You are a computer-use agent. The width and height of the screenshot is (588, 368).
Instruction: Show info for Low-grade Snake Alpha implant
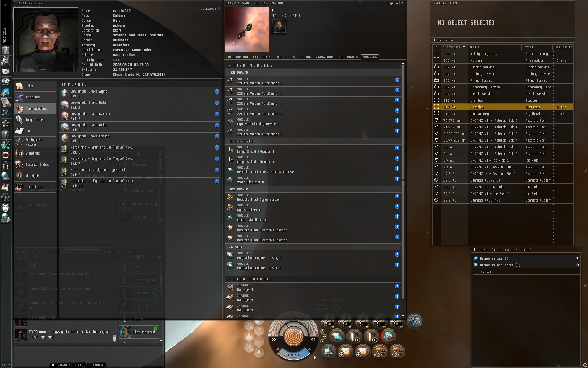click(x=217, y=91)
